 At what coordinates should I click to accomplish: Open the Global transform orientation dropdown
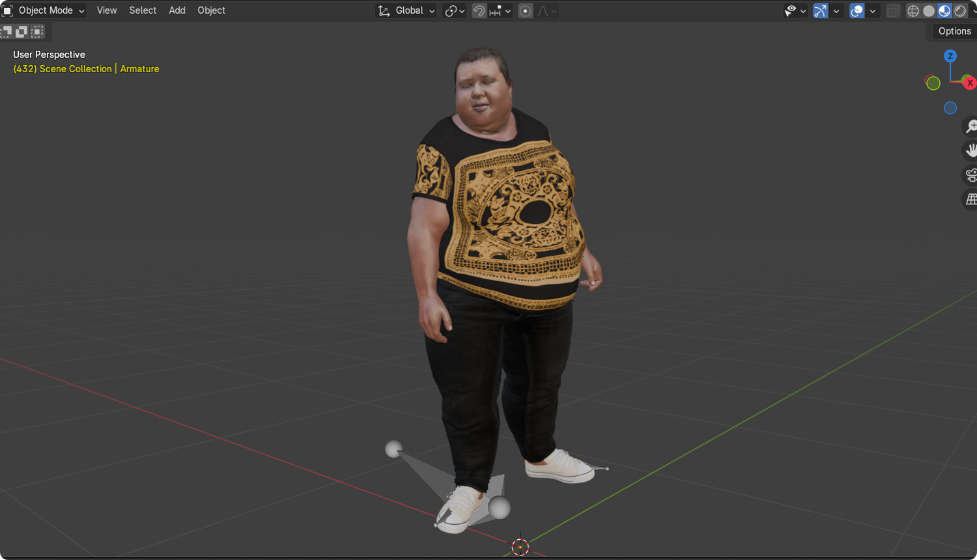point(406,10)
